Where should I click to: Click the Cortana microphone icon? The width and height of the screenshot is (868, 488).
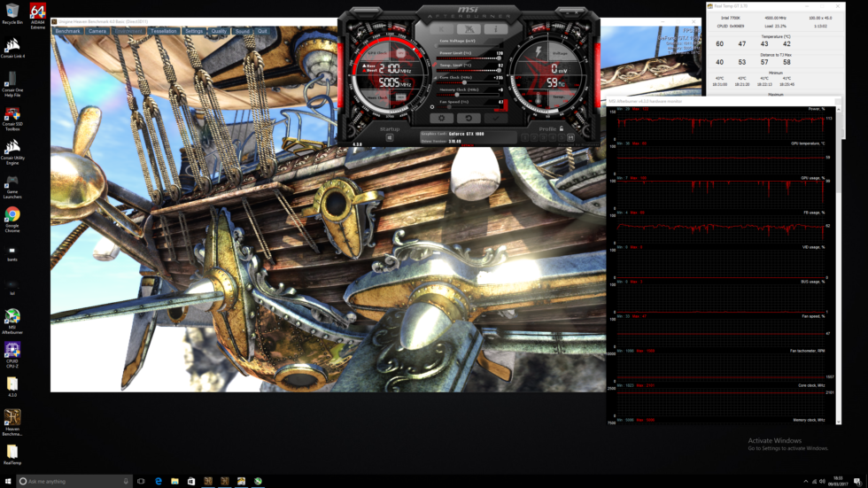126,482
